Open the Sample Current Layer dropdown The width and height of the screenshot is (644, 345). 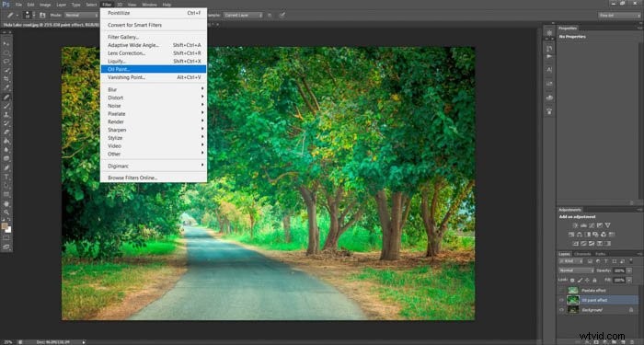pos(243,16)
